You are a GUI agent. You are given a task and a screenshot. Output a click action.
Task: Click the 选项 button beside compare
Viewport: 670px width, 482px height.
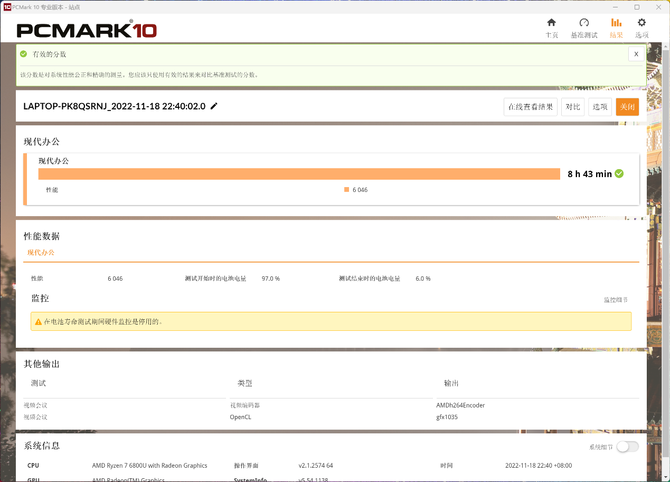click(x=599, y=106)
